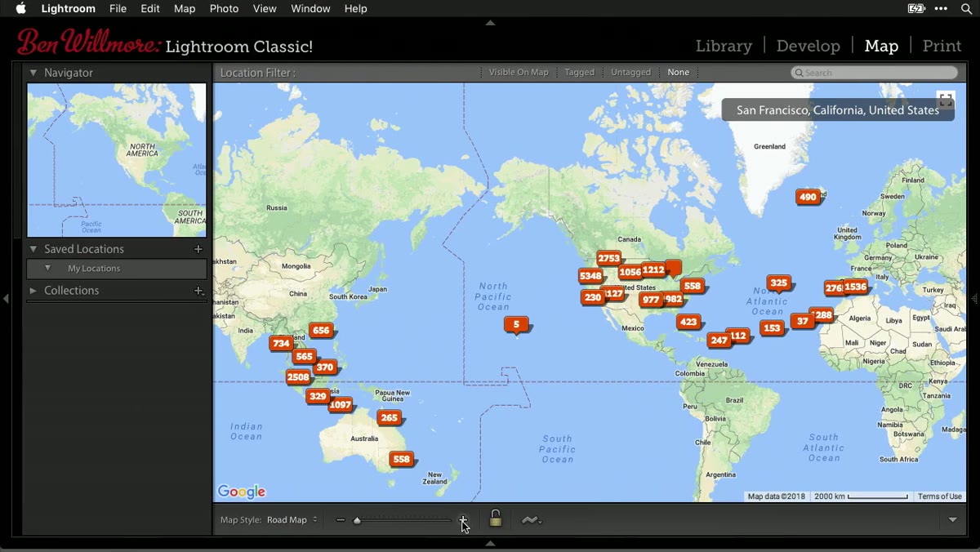This screenshot has height=552, width=980.
Task: Hide the top module panel
Action: [x=490, y=23]
